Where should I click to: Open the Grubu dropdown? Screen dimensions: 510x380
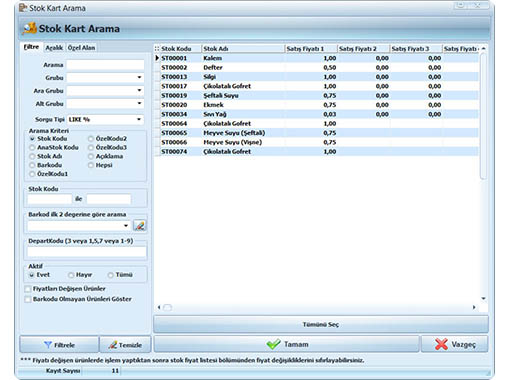pyautogui.click(x=139, y=77)
